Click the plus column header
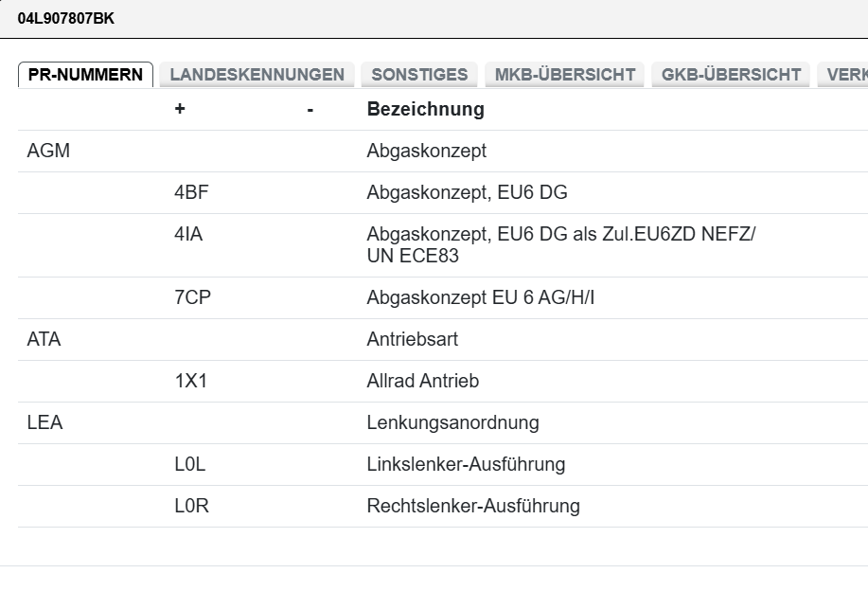868x609 pixels. 180,109
